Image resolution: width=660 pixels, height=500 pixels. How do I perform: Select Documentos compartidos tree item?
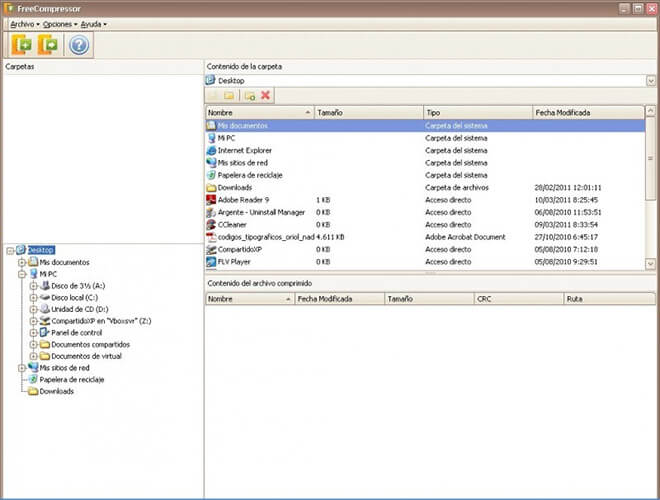90,345
